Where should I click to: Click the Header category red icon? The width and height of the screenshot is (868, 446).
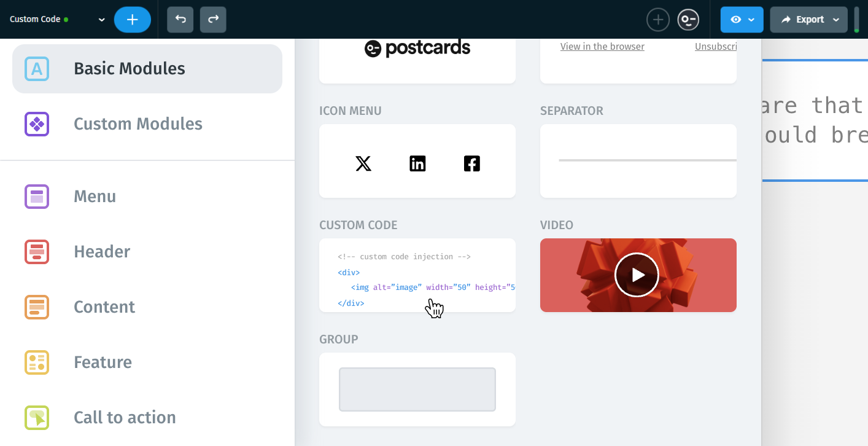click(x=37, y=252)
